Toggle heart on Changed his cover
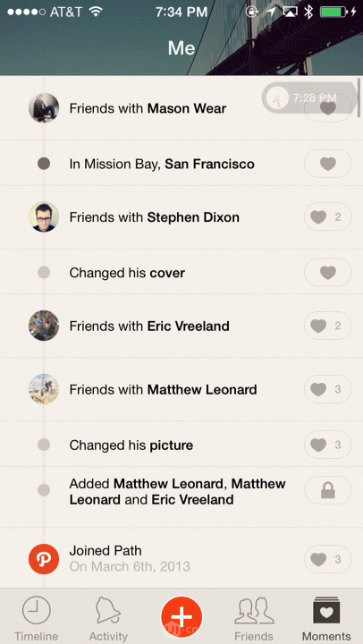This screenshot has width=363, height=644. tap(328, 272)
